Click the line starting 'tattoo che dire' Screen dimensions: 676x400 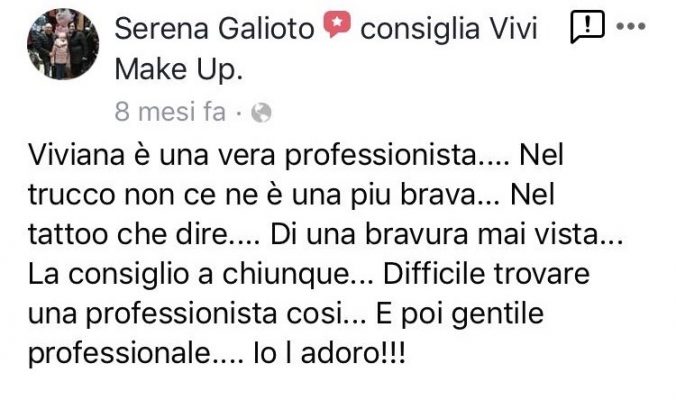tap(325, 234)
